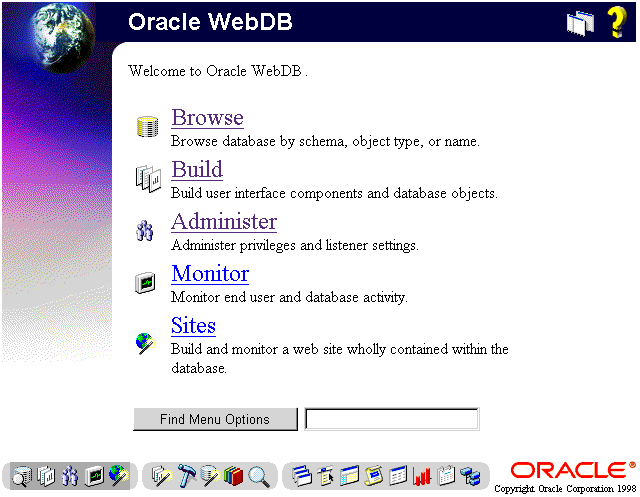The height and width of the screenshot is (497, 640).
Task: Click the database with wand icon in bottom toolbar
Action: pyautogui.click(x=210, y=476)
